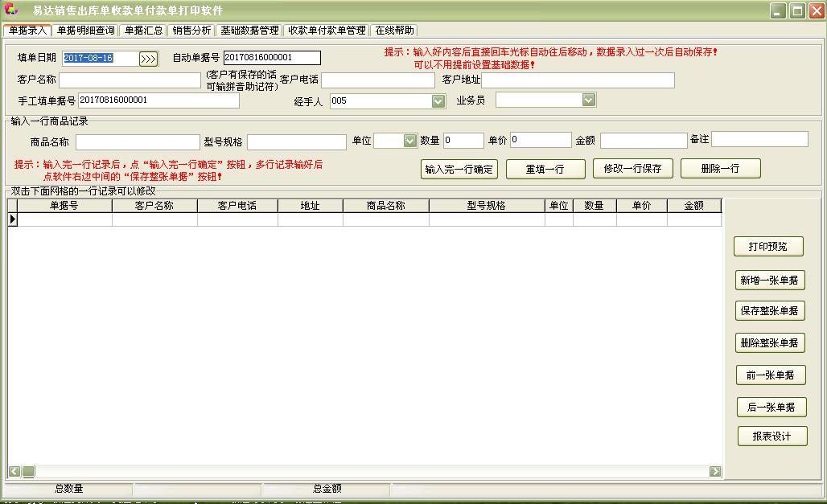
Task: Click the 金额 input field
Action: coord(644,141)
